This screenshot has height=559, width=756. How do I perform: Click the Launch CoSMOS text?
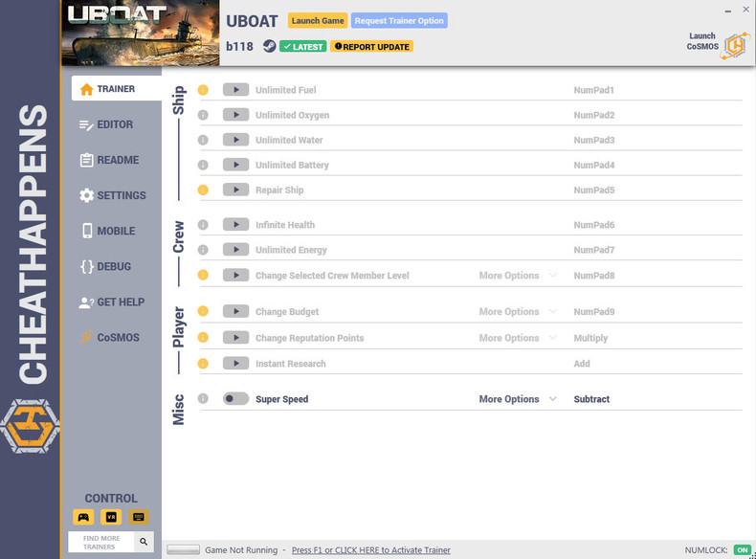[x=702, y=41]
